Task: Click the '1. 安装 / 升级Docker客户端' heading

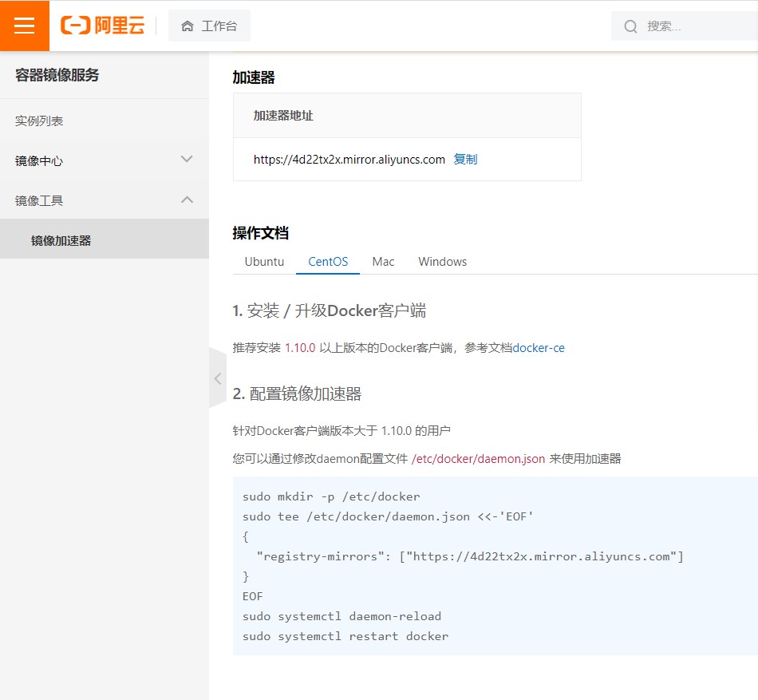Action: (330, 310)
